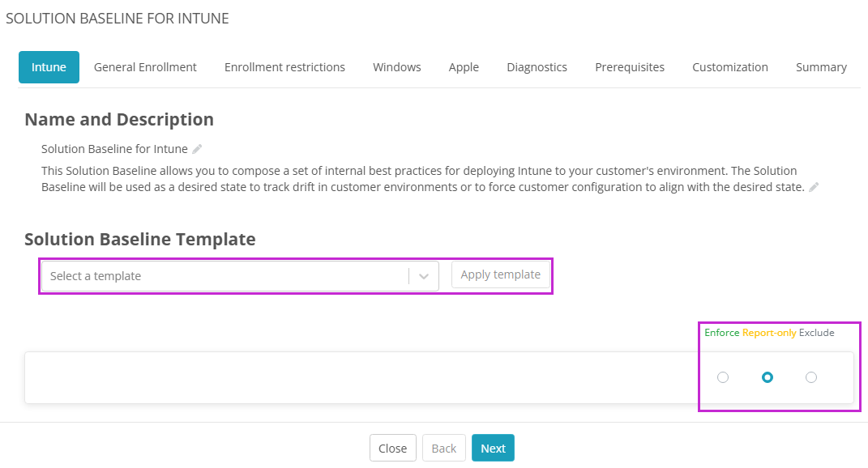The image size is (868, 468).
Task: Click the 'Name and Description' heading
Action: pyautogui.click(x=119, y=120)
